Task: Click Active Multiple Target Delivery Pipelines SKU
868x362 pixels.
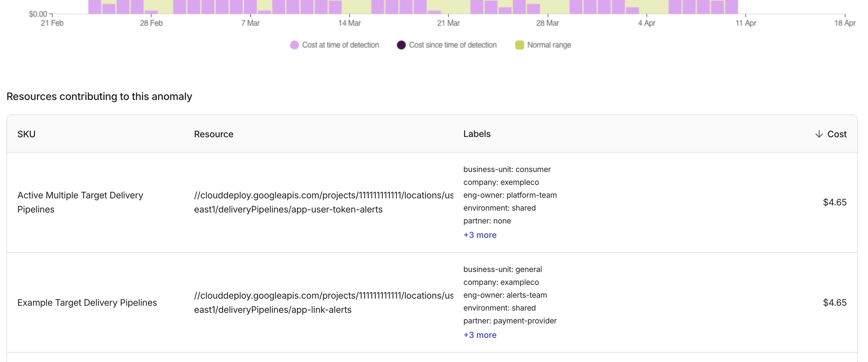Action: (80, 202)
